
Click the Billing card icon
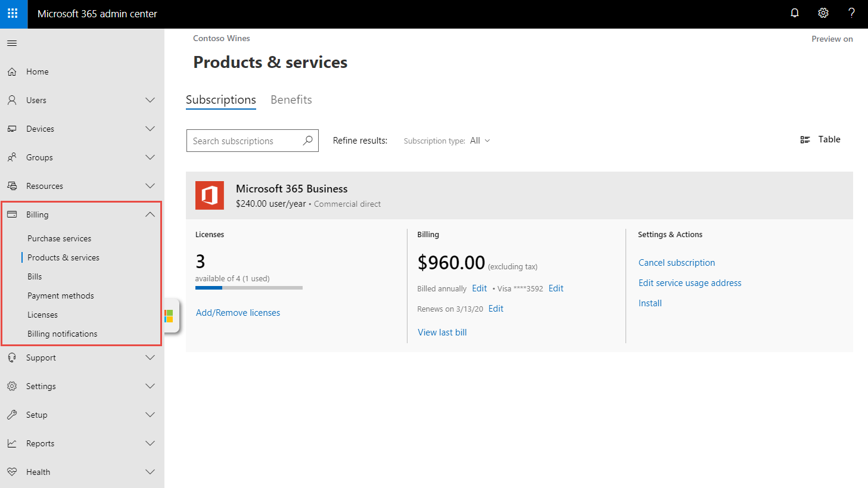[x=12, y=215]
